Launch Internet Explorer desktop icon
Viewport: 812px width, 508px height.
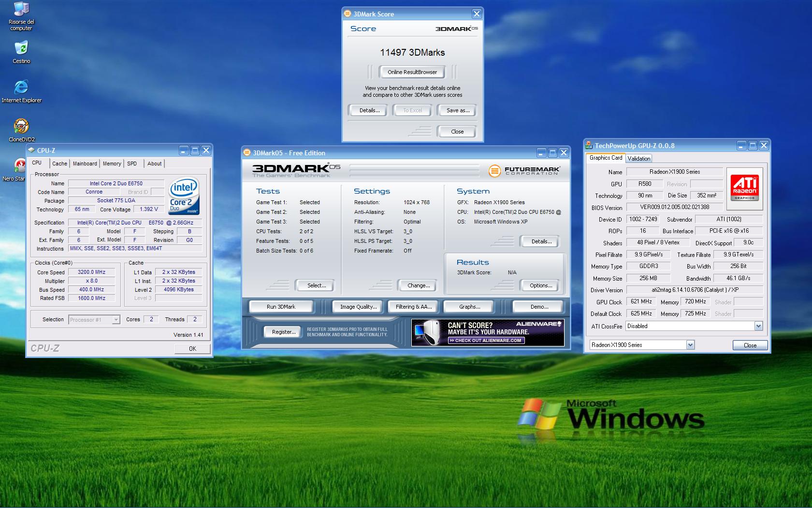pos(21,91)
